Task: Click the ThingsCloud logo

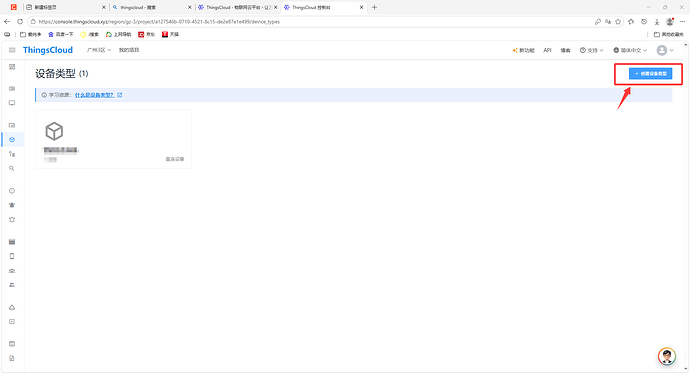Action: (48, 50)
